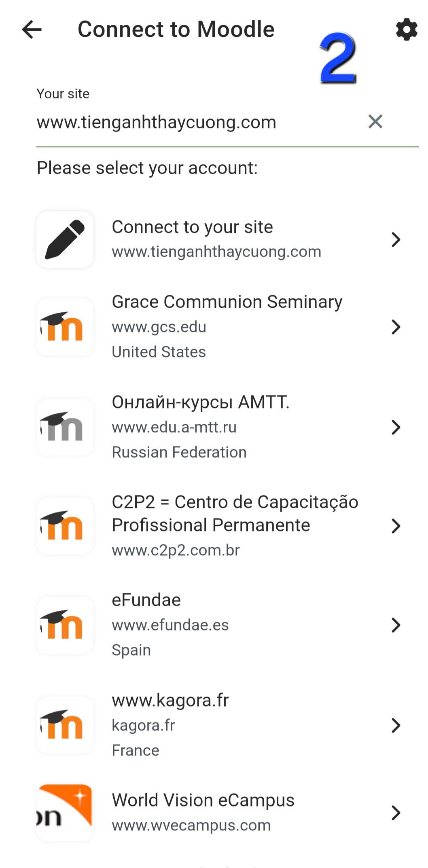This screenshot has height=868, width=428.
Task: Click the www.gcs.edu address text
Action: 159,327
